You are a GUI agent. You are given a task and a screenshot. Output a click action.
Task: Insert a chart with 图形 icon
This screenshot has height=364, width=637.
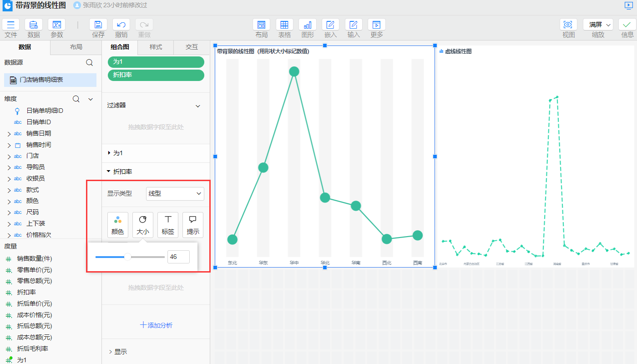tap(308, 25)
